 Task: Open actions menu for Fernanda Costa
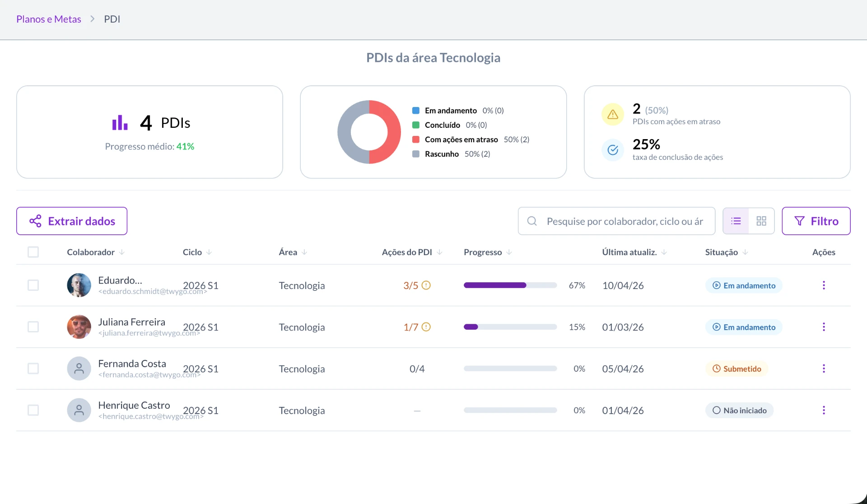pyautogui.click(x=824, y=369)
